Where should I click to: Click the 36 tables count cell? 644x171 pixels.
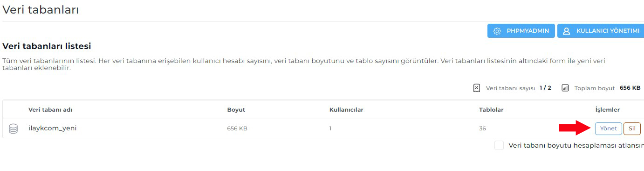pos(482,128)
